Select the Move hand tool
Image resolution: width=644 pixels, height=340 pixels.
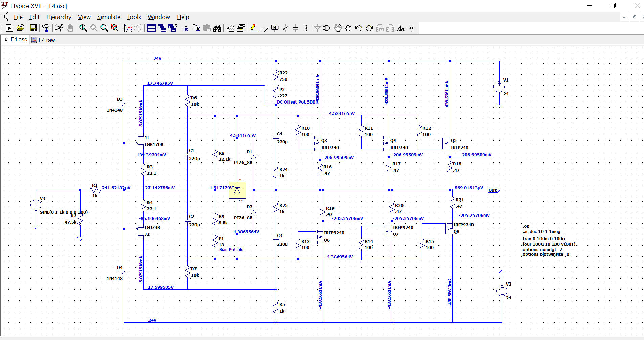coord(338,28)
